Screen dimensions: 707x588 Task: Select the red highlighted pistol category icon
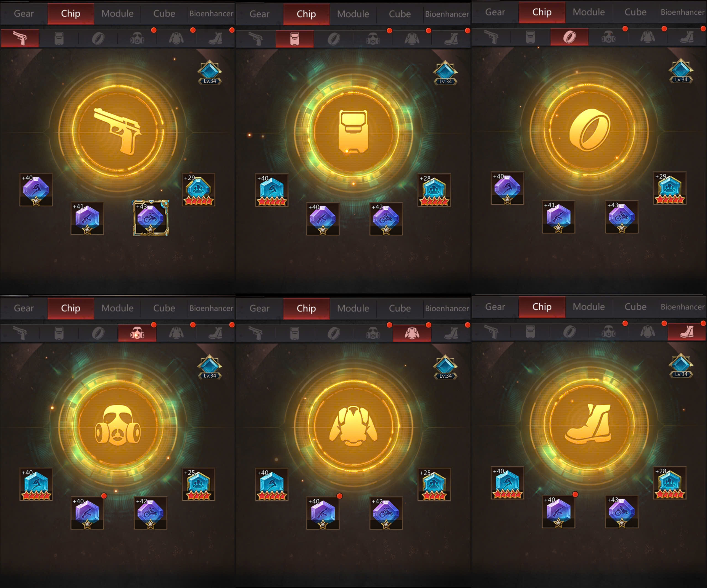tap(20, 38)
